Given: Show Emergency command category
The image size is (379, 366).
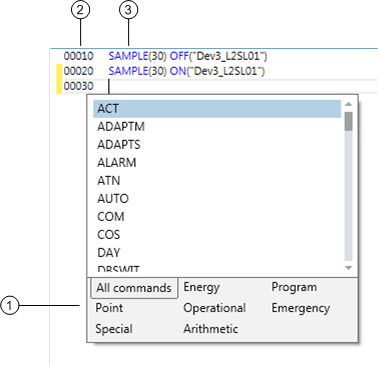Looking at the screenshot, I should [x=301, y=308].
